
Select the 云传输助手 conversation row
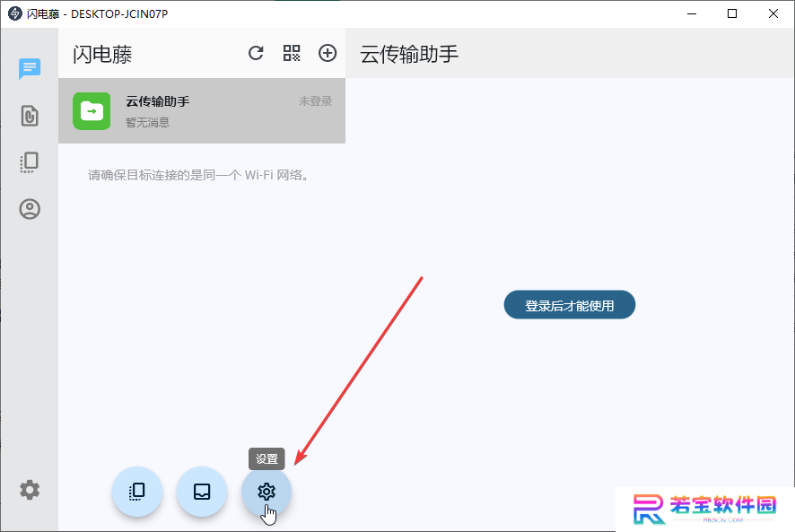pos(202,111)
